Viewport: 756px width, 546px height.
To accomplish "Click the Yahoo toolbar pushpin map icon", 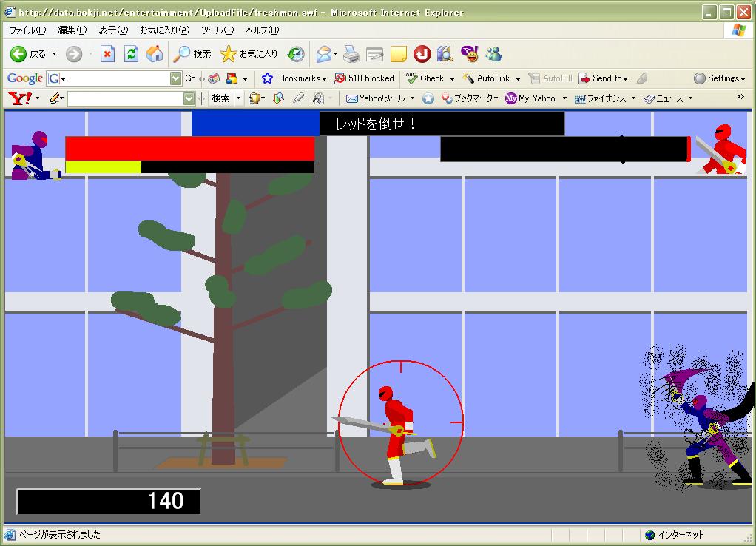I will 279,98.
